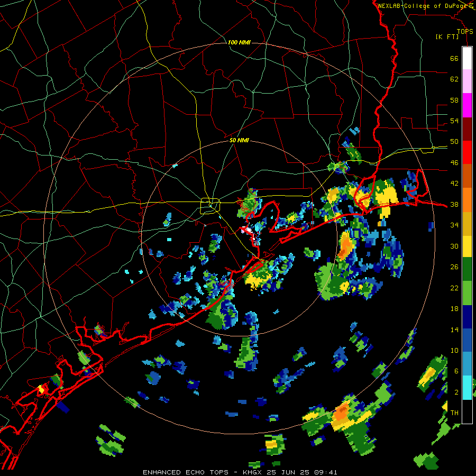Viewport: 476px width, 476px height.
Task: Click the "6" scale label
Action: tap(456, 371)
